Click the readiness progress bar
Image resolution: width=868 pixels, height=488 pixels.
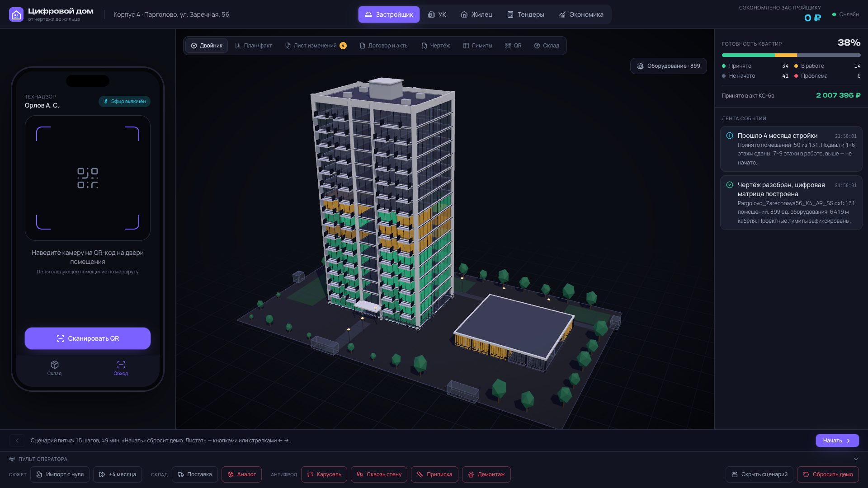click(x=791, y=55)
